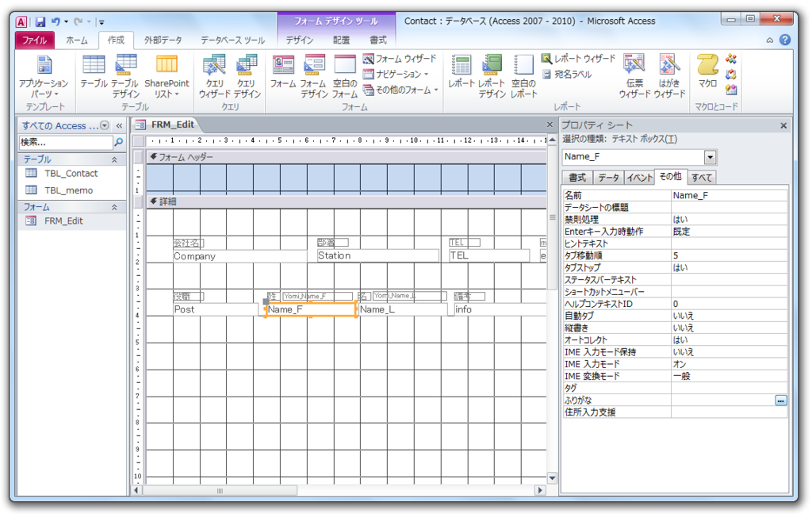Viewport: 812px width, 514px height.
Task: Close the Property Sheet pane
Action: (783, 125)
